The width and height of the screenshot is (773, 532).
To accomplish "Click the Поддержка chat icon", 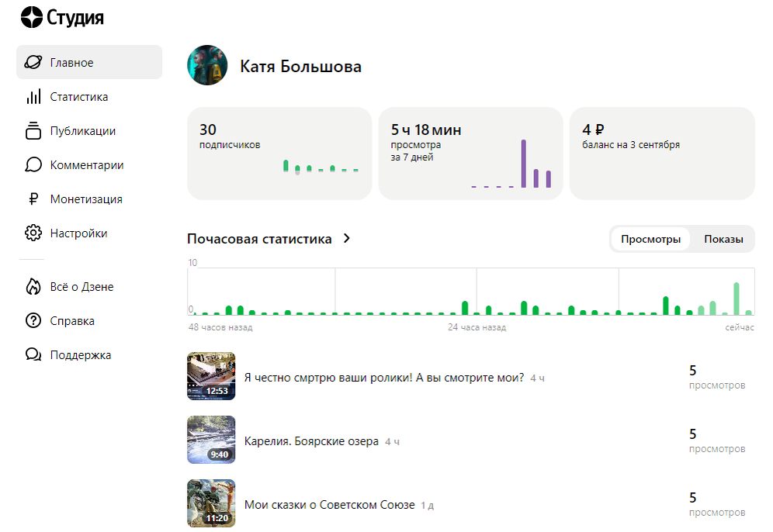I will 33,354.
